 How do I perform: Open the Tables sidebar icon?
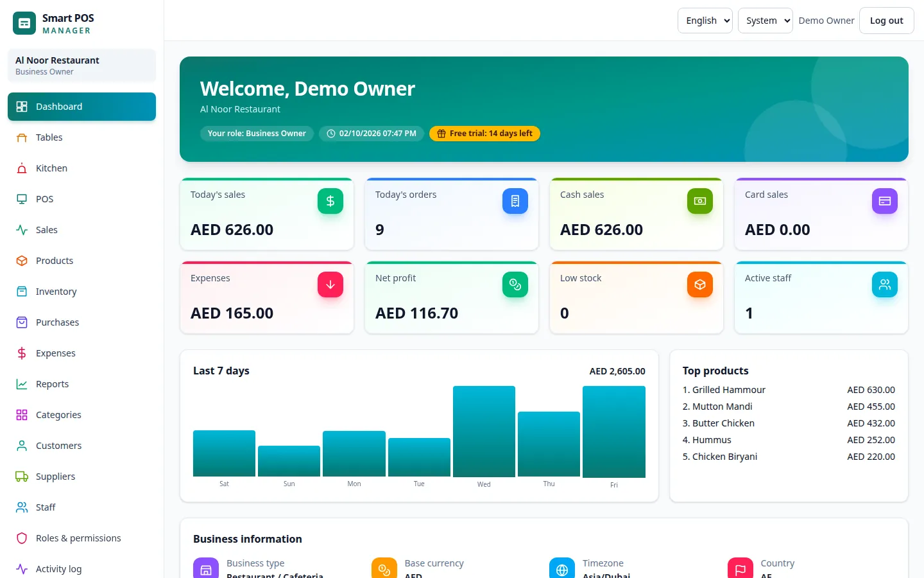point(22,137)
